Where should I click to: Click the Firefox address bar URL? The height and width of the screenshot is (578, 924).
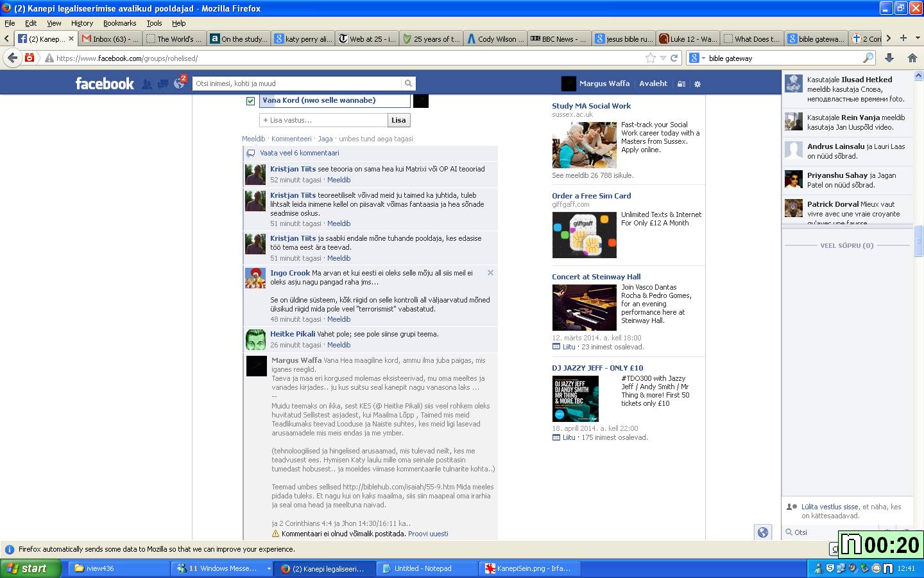[127, 58]
